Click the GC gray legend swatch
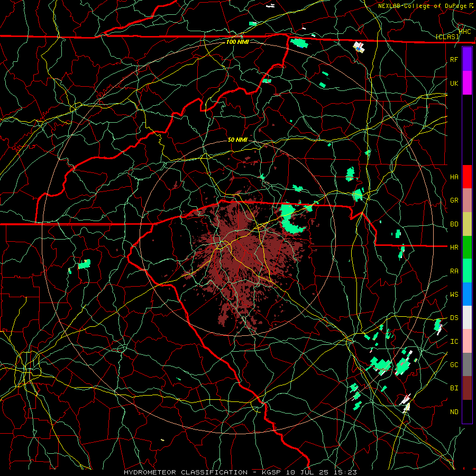The image size is (476, 476). (467, 364)
